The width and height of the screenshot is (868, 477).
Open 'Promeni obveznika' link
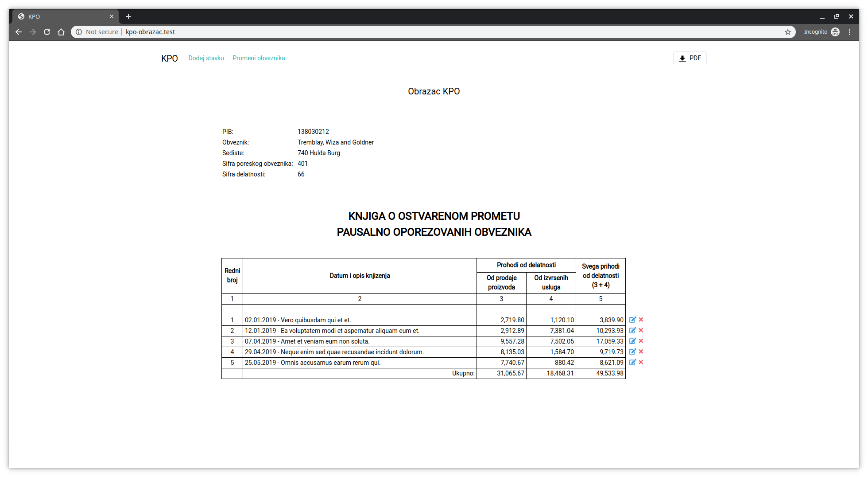[259, 58]
